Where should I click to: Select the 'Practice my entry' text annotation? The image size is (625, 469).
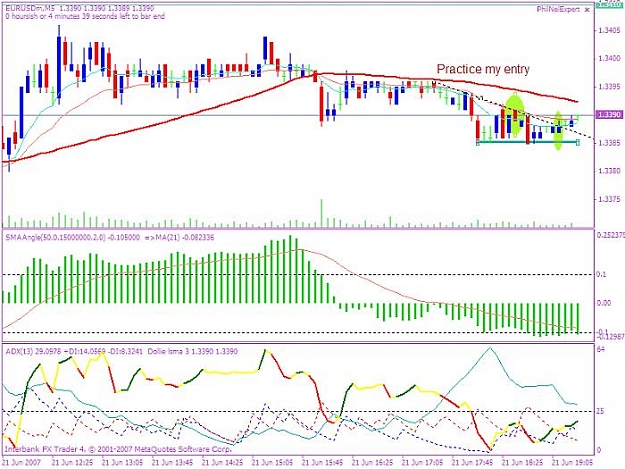tap(483, 69)
